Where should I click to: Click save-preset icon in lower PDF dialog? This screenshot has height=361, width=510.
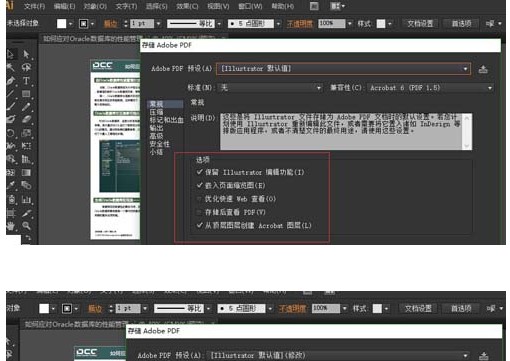pos(484,356)
